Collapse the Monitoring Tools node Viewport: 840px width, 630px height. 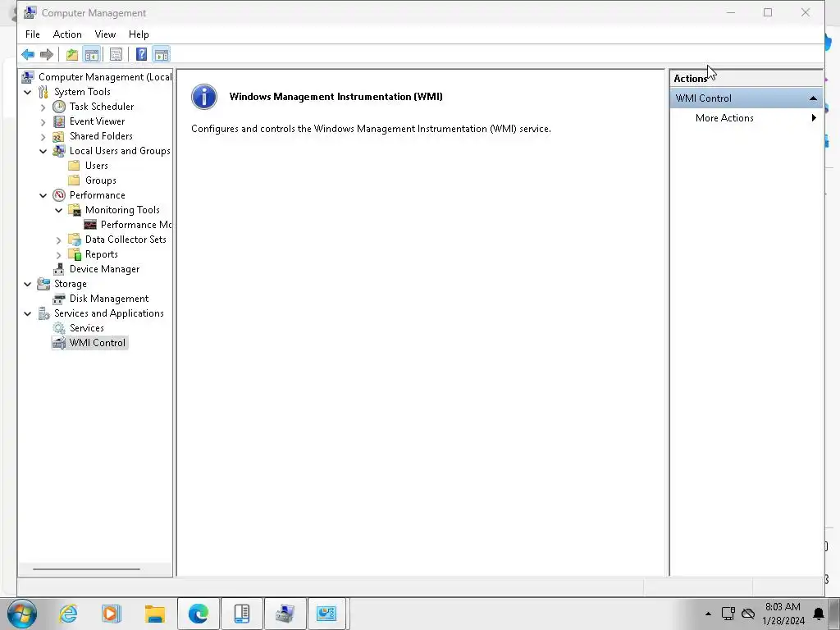click(59, 210)
